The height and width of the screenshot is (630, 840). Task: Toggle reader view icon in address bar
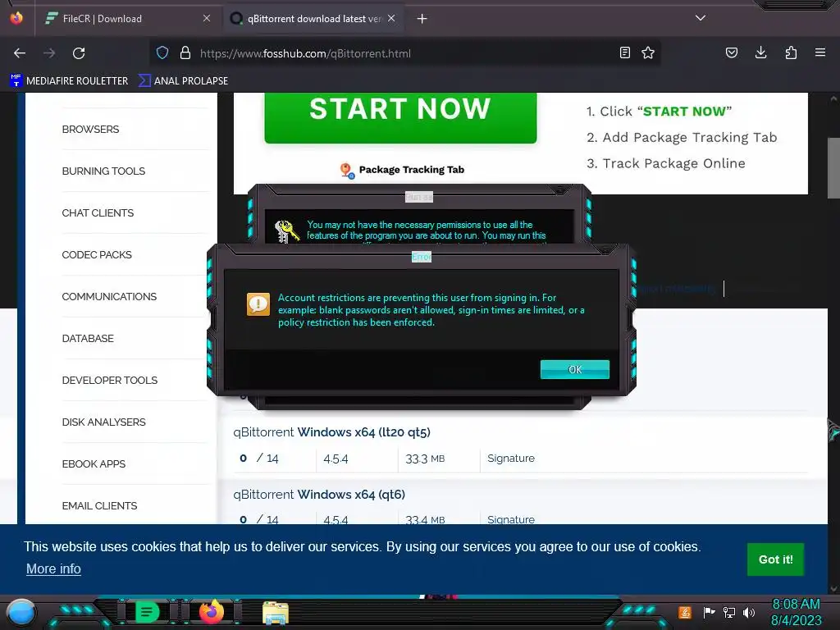[624, 52]
